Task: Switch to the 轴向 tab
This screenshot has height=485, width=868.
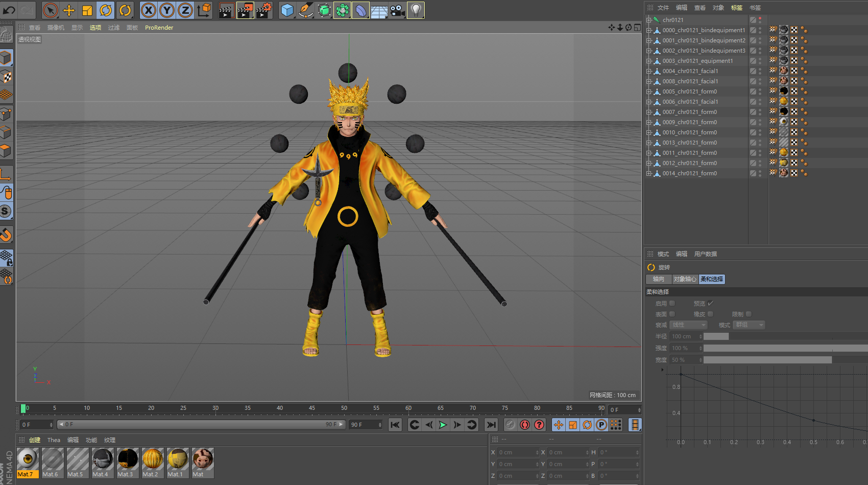Action: click(x=659, y=280)
